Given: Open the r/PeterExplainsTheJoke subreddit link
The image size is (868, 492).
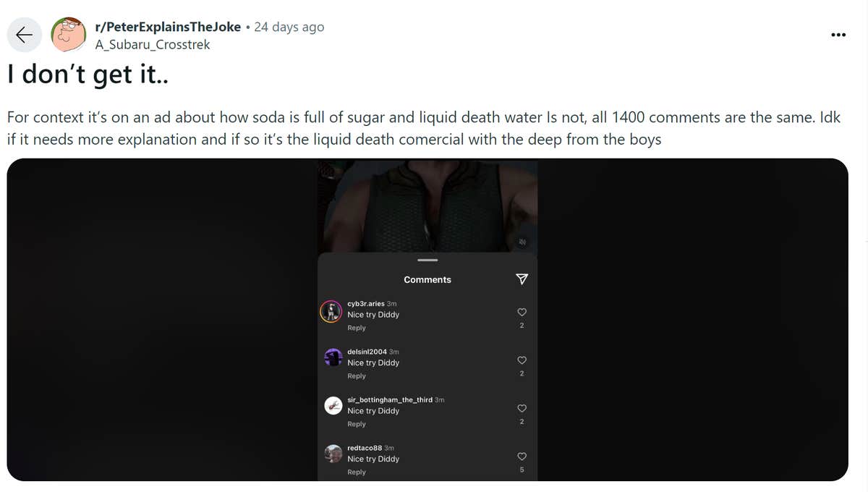Looking at the screenshot, I should 169,27.
